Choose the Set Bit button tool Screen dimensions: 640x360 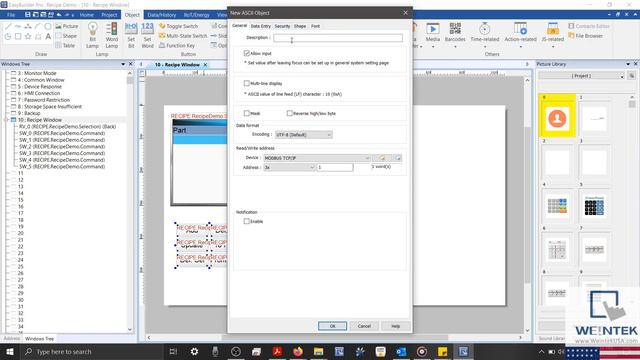pyautogui.click(x=131, y=35)
